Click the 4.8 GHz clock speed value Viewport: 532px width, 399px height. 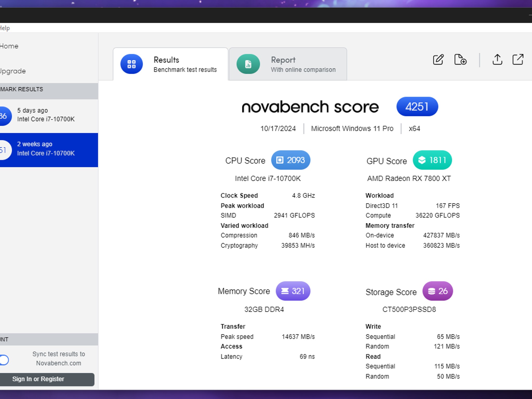click(x=303, y=196)
